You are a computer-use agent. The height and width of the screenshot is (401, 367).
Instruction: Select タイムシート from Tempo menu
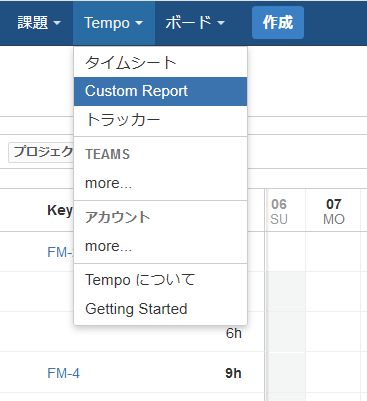click(x=160, y=63)
